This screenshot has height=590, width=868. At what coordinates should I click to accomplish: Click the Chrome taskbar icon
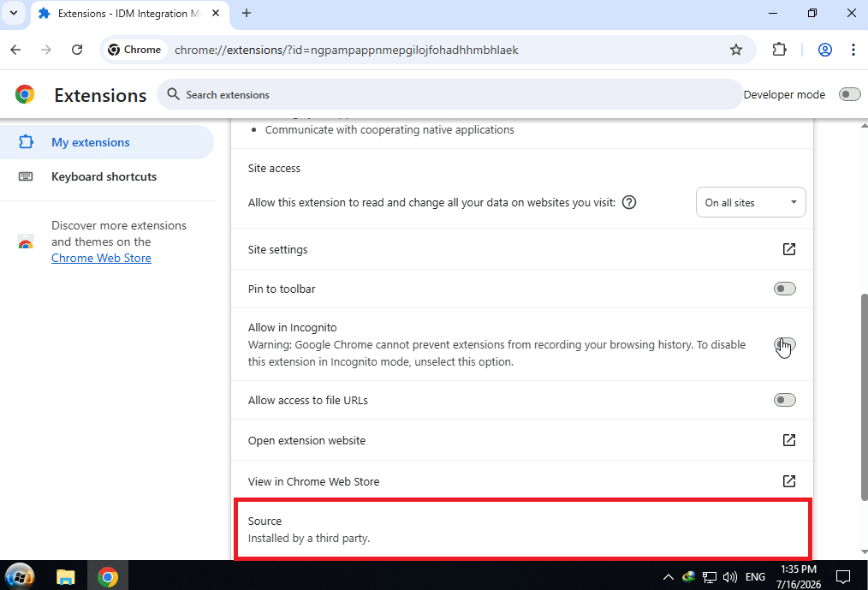tap(108, 576)
